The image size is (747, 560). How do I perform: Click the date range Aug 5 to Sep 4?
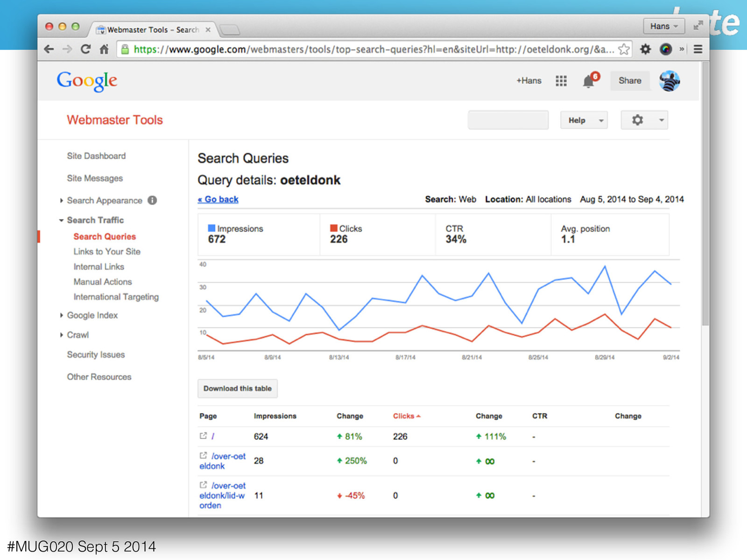point(632,199)
